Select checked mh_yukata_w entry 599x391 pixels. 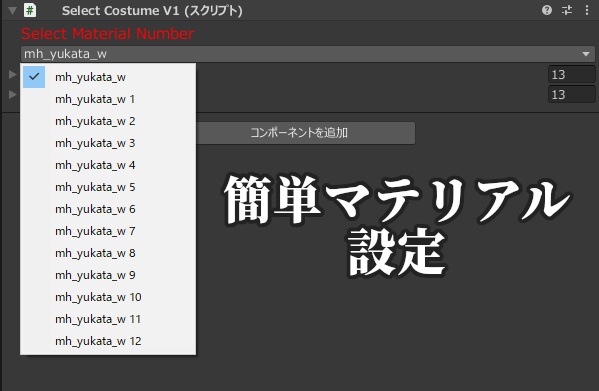click(x=108, y=77)
